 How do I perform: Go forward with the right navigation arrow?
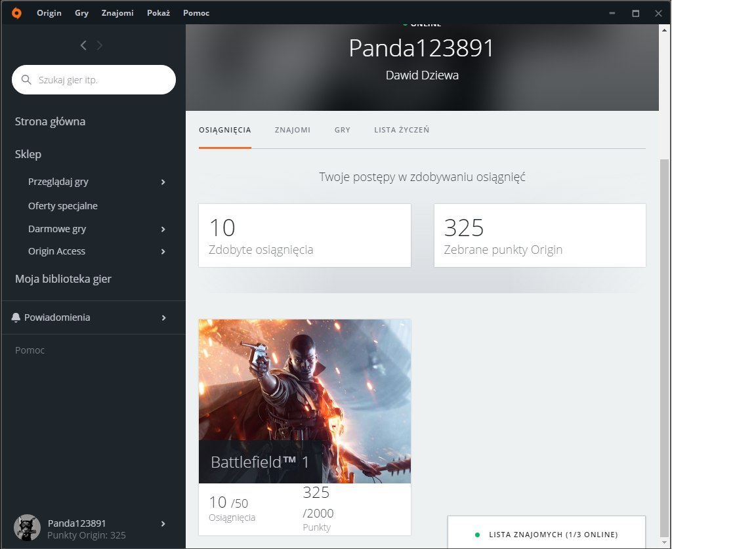tap(100, 45)
